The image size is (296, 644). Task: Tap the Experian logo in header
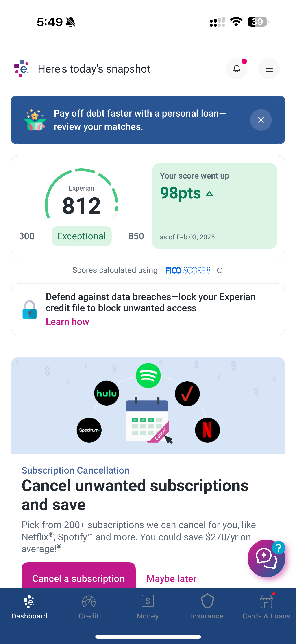click(x=21, y=69)
